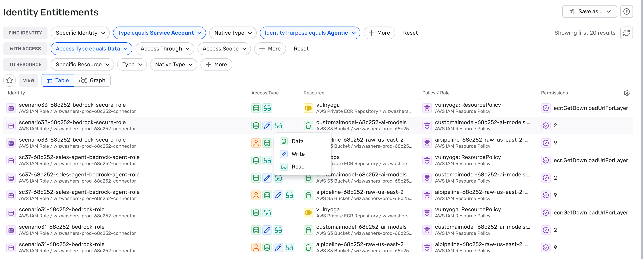Reset the Find Identity filters
Screen dimensions: 644x259
[x=410, y=33]
